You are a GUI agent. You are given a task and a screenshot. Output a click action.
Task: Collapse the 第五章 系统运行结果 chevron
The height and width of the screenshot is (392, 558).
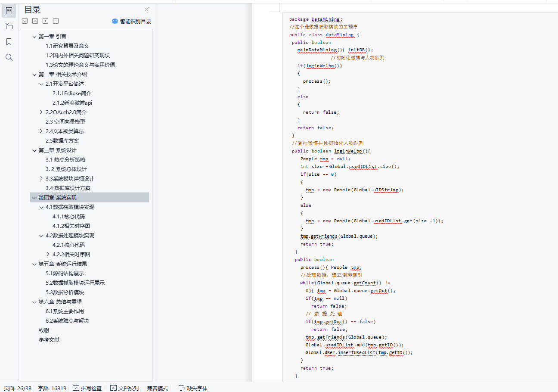click(x=34, y=264)
